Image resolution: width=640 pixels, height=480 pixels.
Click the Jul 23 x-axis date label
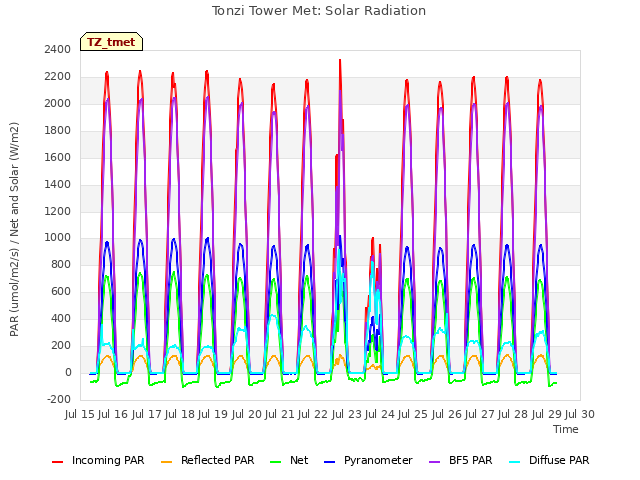(346, 414)
